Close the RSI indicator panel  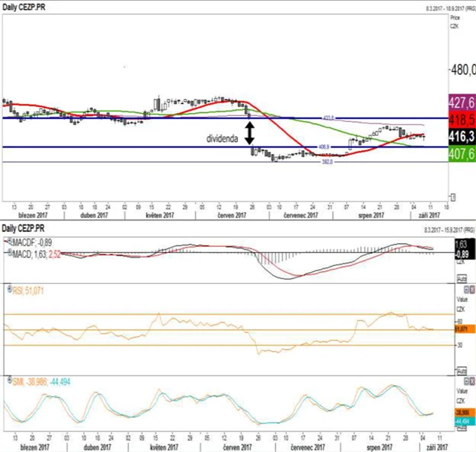(x=472, y=288)
